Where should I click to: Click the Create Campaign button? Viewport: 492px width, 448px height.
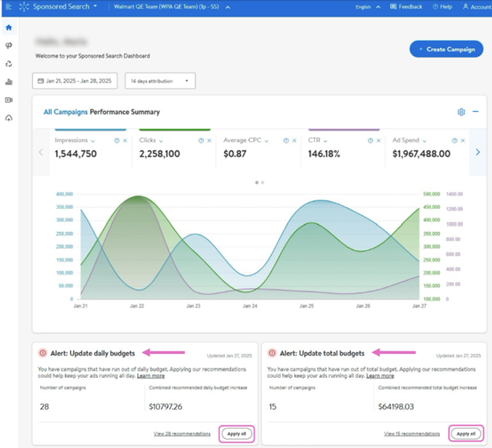point(446,49)
